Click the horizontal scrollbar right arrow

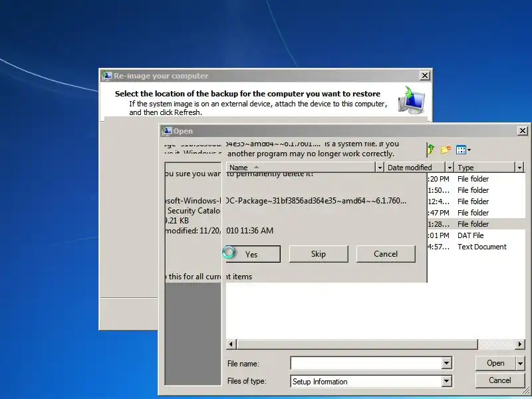(520, 344)
